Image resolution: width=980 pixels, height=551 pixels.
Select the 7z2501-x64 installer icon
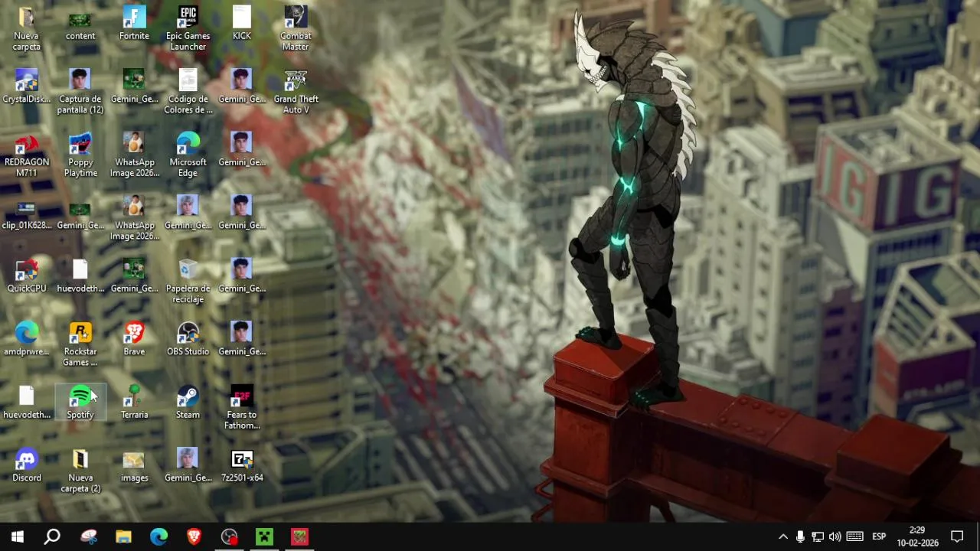pyautogui.click(x=242, y=465)
